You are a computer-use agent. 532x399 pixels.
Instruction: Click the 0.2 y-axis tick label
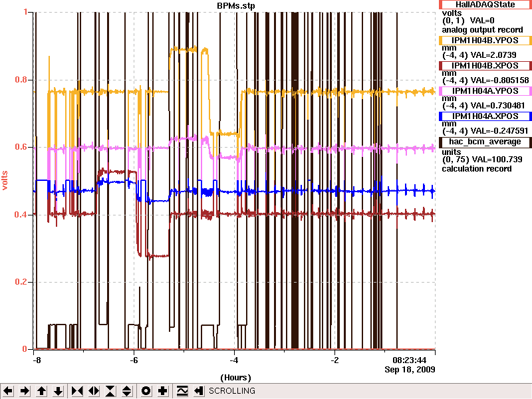tap(21, 282)
